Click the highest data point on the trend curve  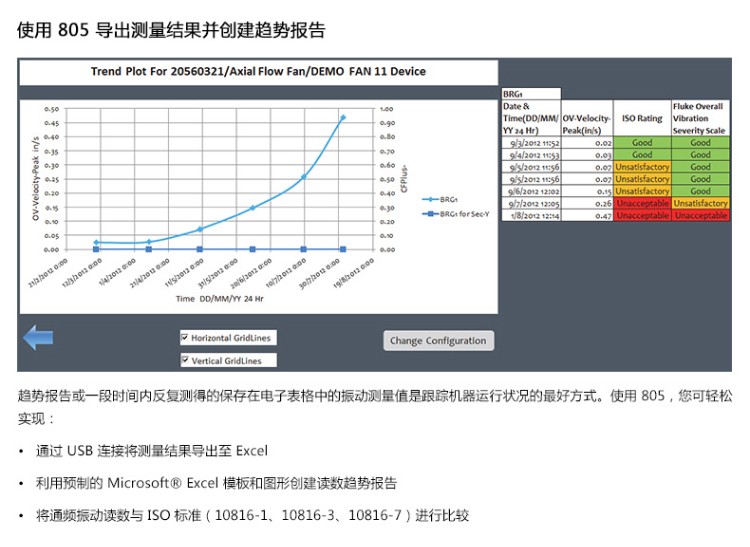[x=343, y=117]
